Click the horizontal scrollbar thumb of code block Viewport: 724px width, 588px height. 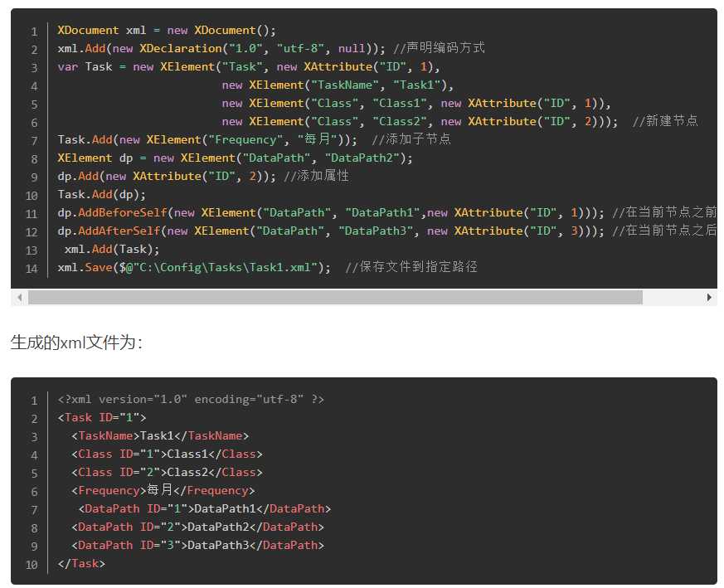335,298
